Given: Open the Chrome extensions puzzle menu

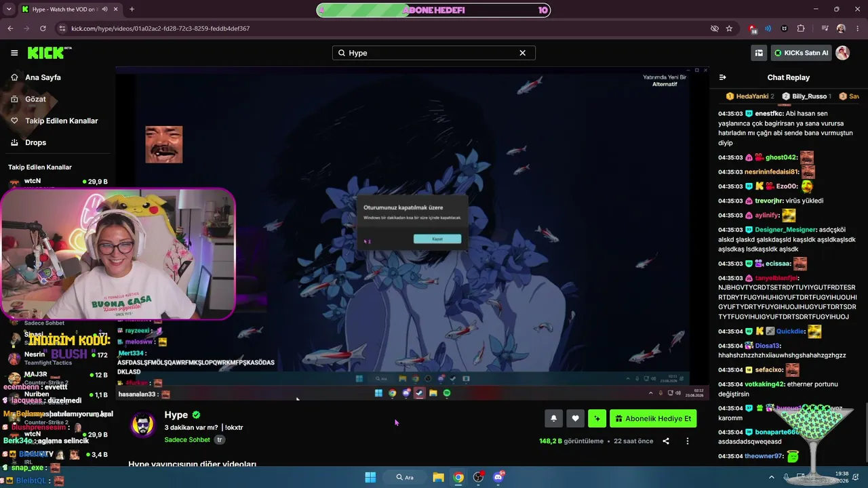Looking at the screenshot, I should pos(801,28).
